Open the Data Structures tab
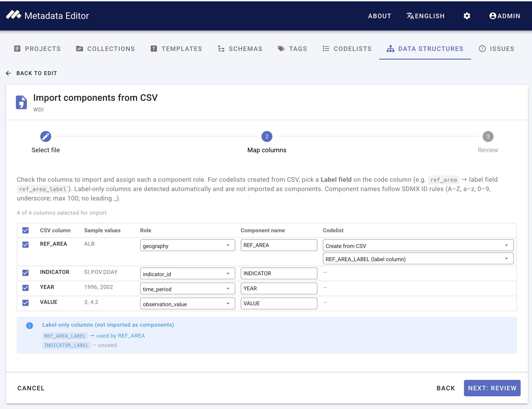The image size is (532, 409). [x=425, y=49]
